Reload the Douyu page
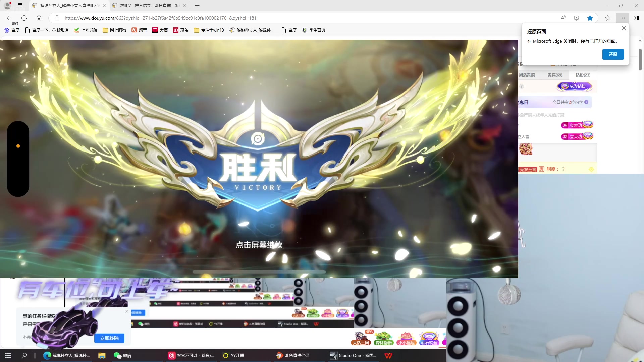This screenshot has height=362, width=644. tap(24, 18)
